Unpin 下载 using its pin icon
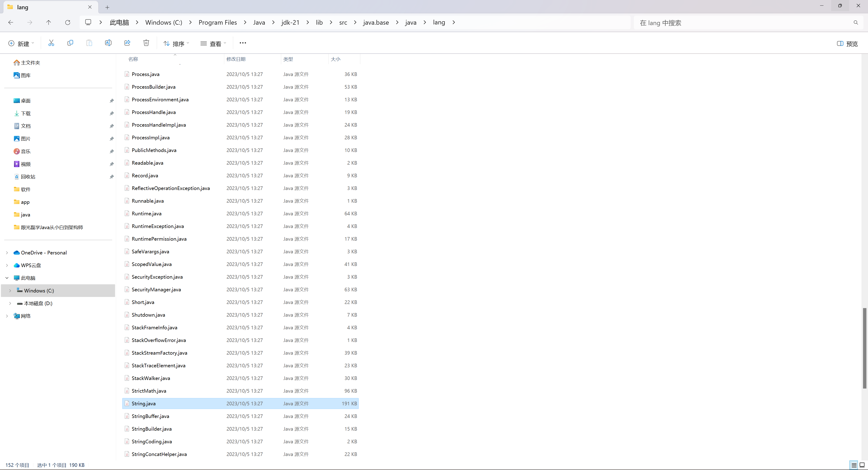Screen dimensions: 868x470 [111, 114]
